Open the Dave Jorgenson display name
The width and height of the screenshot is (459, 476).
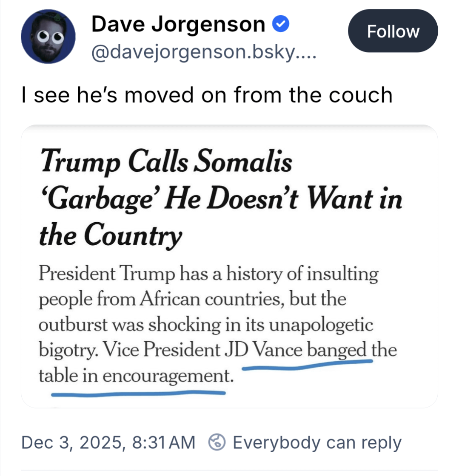tap(178, 24)
